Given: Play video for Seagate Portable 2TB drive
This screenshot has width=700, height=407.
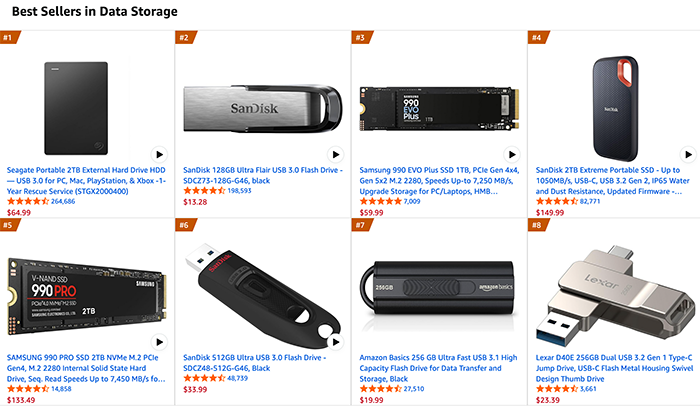Looking at the screenshot, I should pyautogui.click(x=158, y=154).
